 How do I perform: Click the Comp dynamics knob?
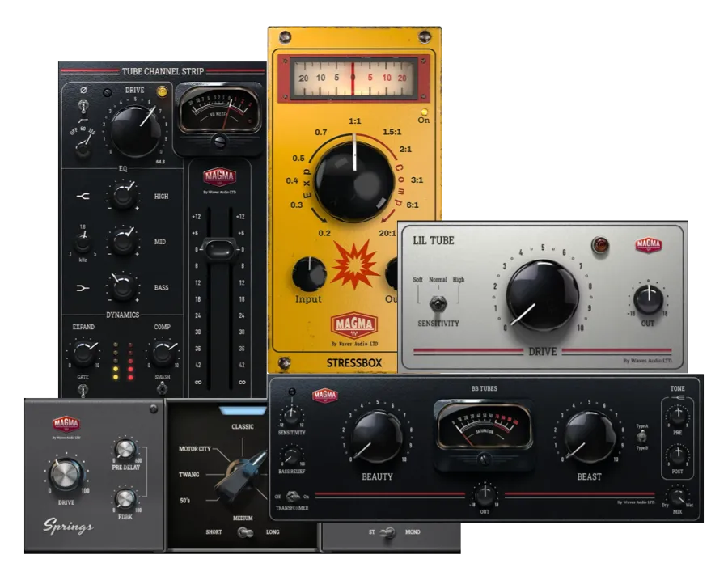(x=163, y=353)
